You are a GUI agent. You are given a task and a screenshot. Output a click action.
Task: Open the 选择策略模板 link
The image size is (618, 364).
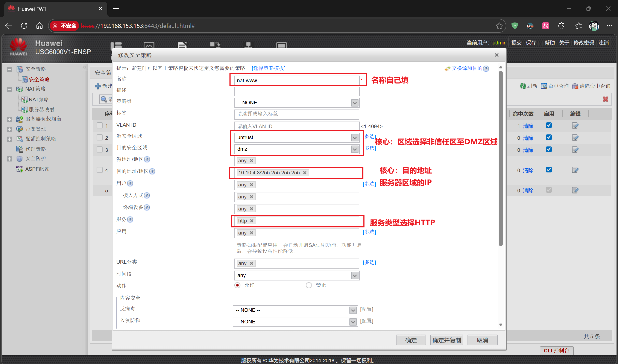(x=269, y=68)
